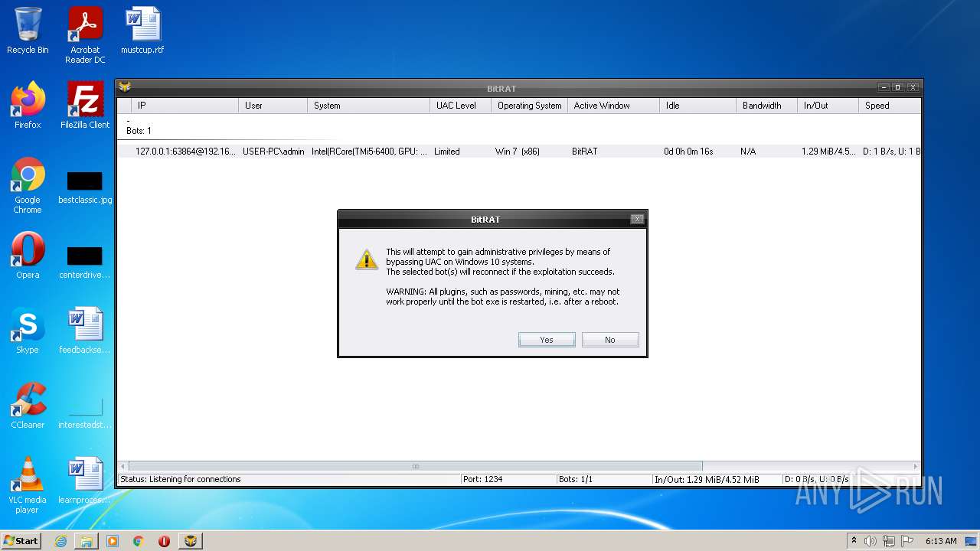Sort by User column header
Viewport: 980px width, 551px height.
coord(273,106)
